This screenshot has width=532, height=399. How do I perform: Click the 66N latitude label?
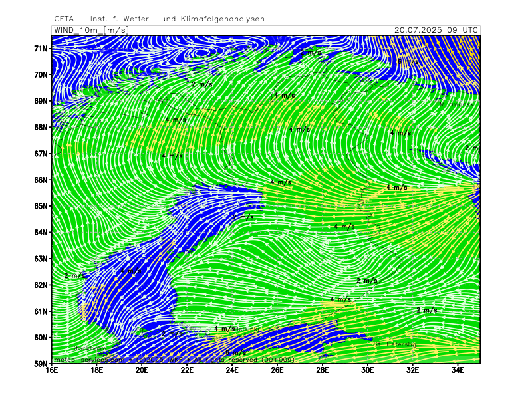tap(41, 180)
